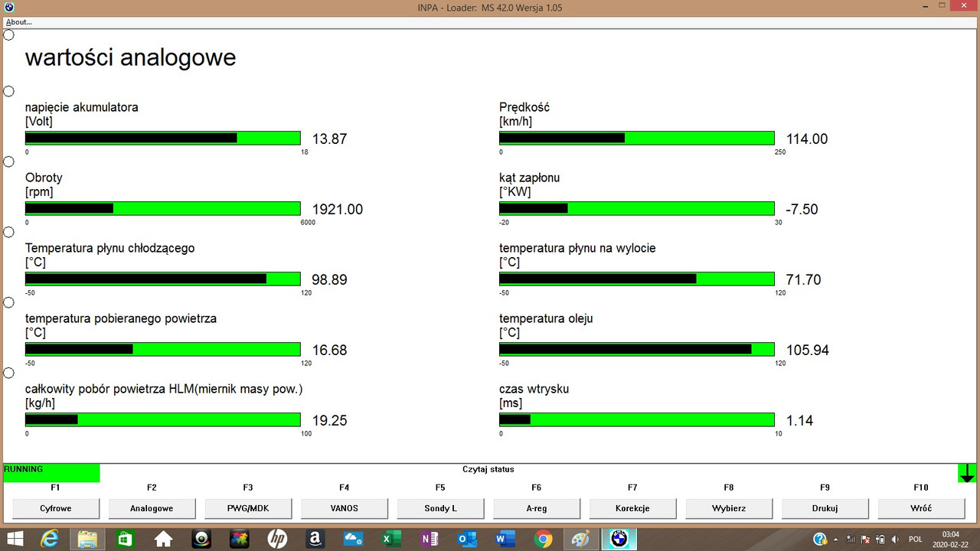
Task: Click the Wybierz F8 button
Action: tap(728, 508)
